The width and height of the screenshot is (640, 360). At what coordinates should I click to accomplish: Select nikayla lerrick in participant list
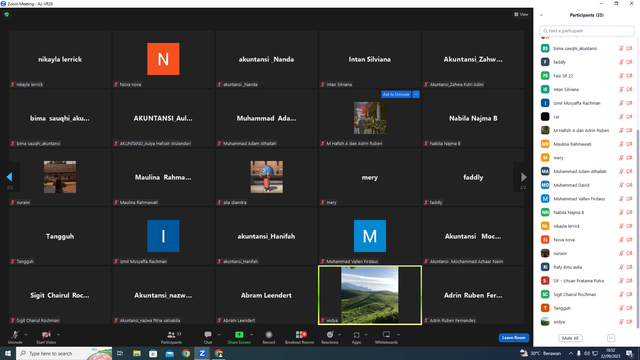coord(586,226)
